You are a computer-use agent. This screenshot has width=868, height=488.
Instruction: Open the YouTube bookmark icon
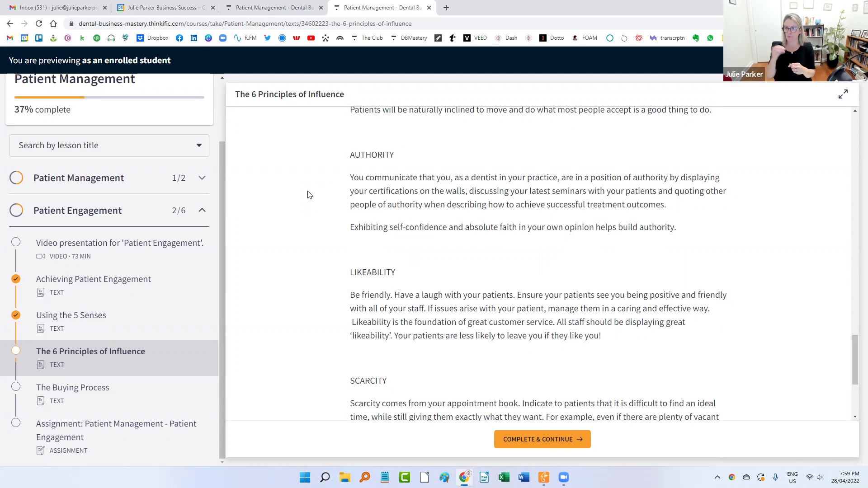pos(311,38)
